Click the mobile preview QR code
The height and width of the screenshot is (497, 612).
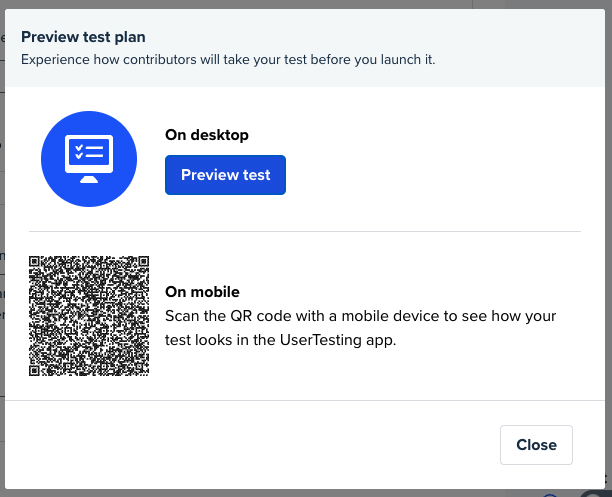[x=89, y=316]
